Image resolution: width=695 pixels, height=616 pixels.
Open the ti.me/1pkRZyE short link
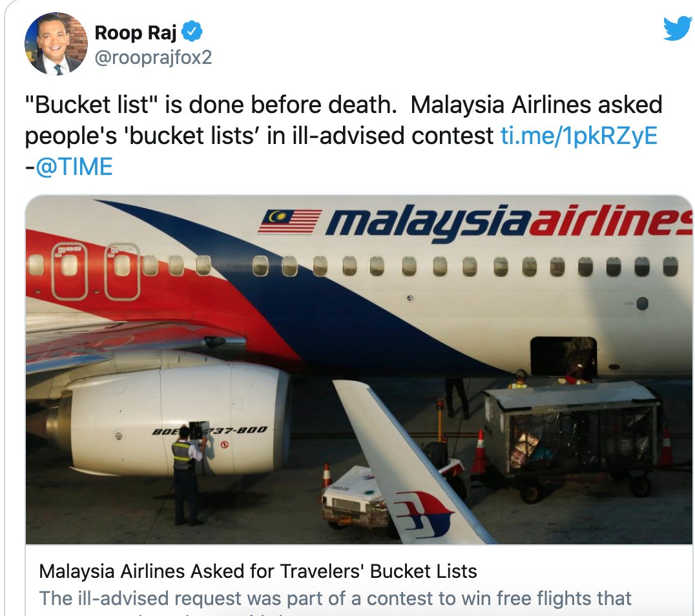point(579,136)
